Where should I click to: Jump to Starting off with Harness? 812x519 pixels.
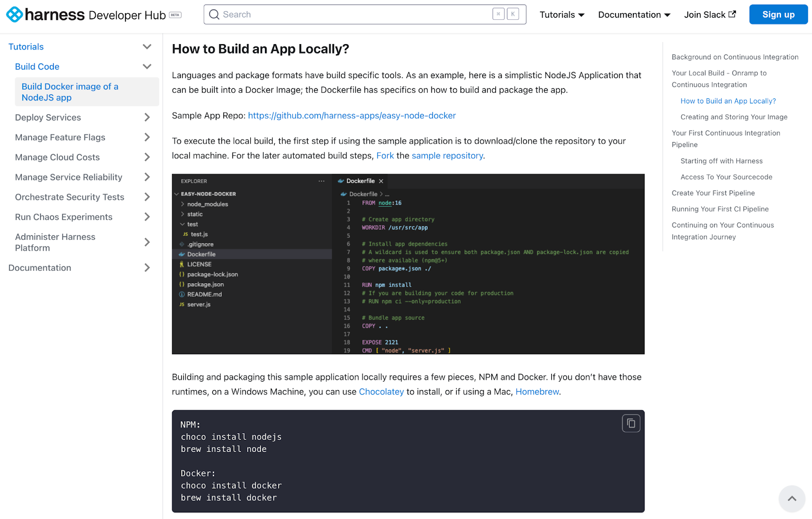[x=721, y=161]
